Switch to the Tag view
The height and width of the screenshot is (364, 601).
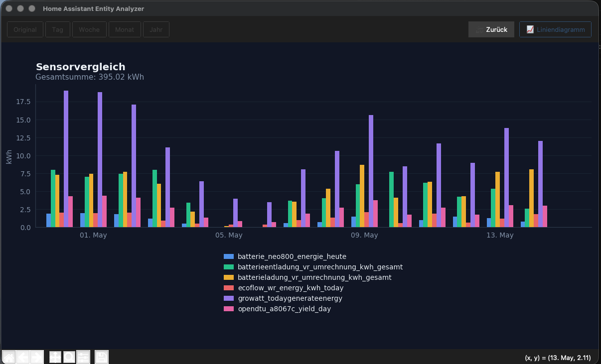[58, 29]
